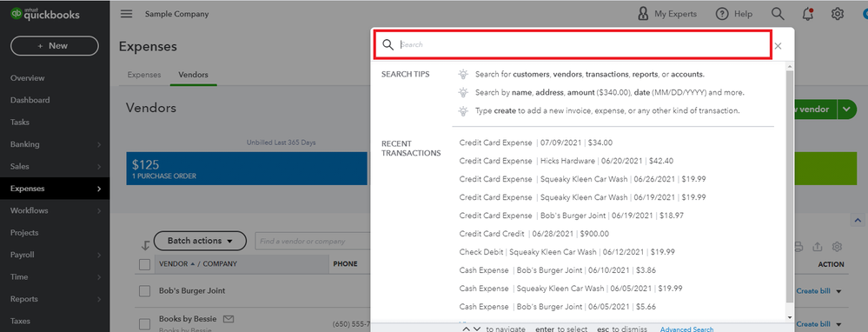Open Taxes in sidebar

pos(20,321)
